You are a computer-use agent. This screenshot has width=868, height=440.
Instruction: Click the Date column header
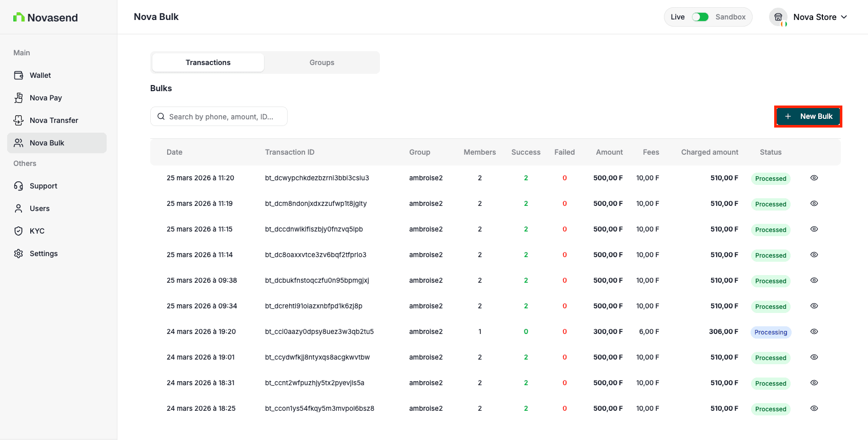click(174, 152)
